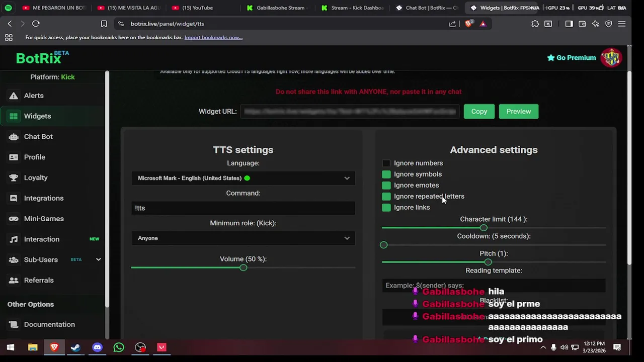Open the browser extensions puzzle icon
Viewport: 644px width, 362px height.
point(535,24)
